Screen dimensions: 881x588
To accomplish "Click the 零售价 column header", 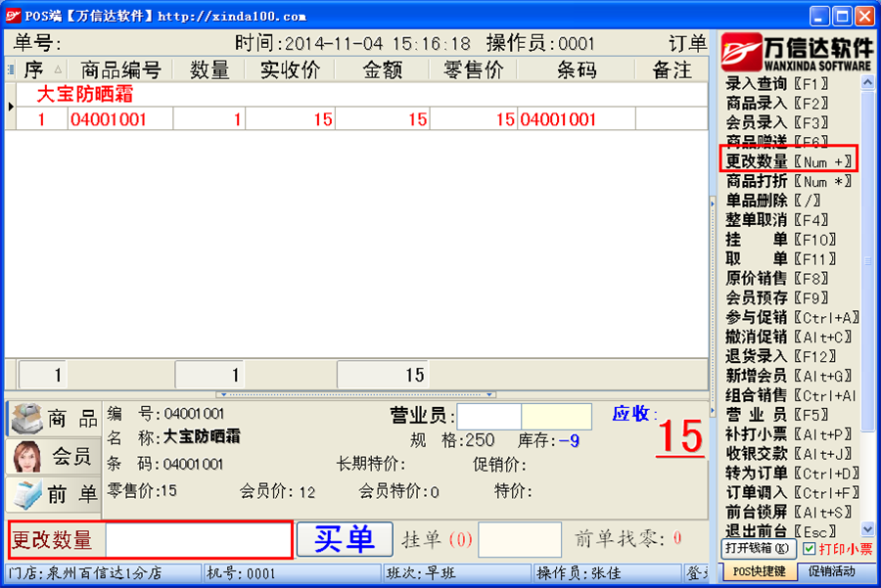I will (x=473, y=70).
